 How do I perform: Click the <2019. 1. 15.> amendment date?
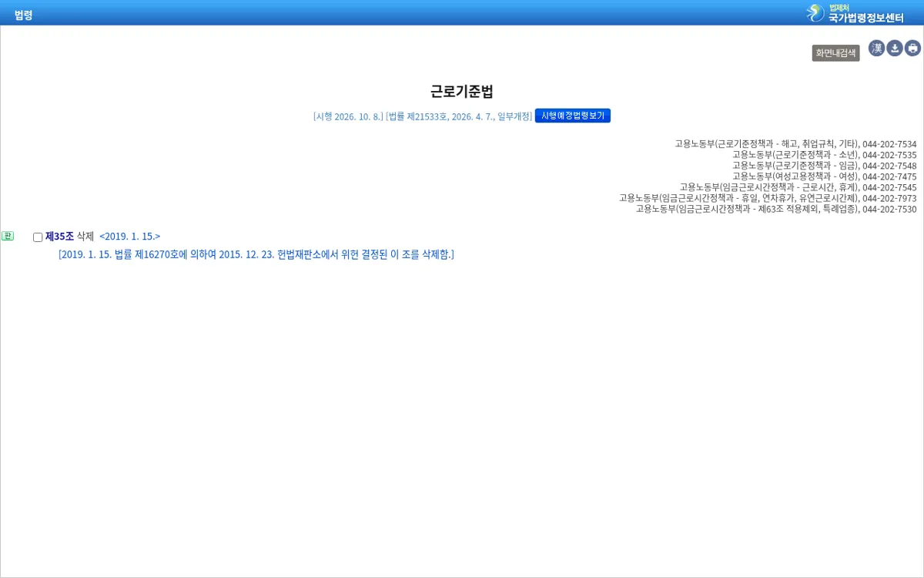(130, 237)
